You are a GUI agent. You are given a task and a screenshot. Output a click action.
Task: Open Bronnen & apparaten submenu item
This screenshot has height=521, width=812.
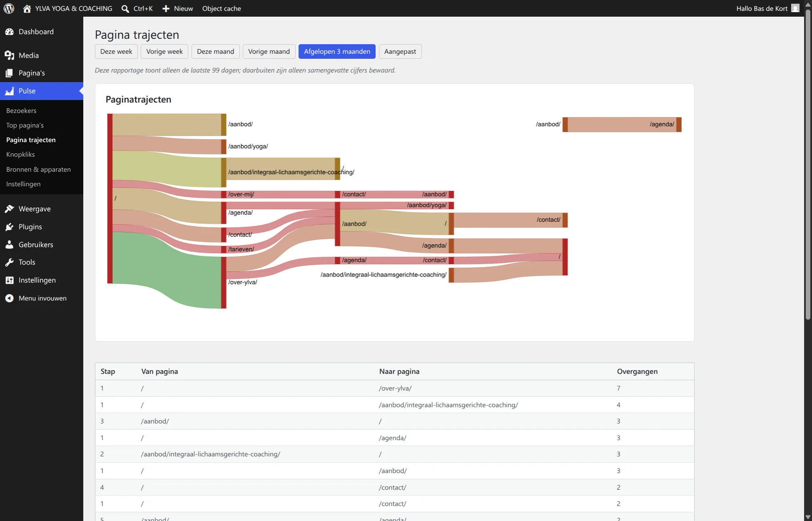click(x=38, y=169)
